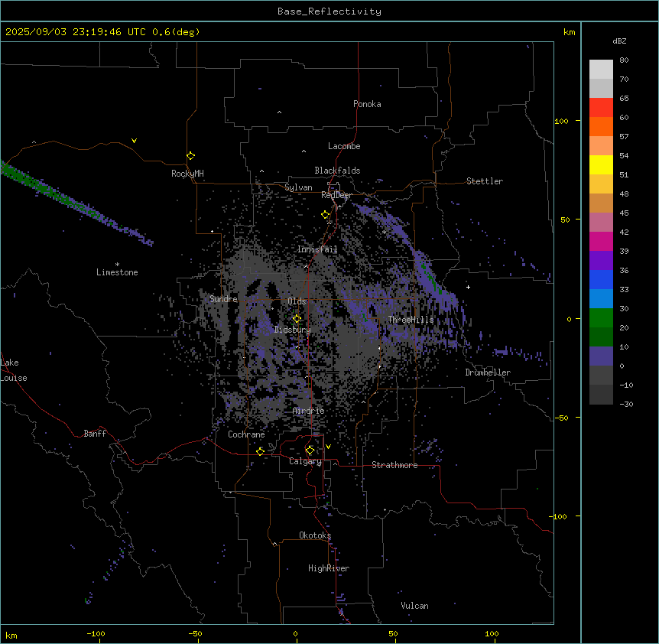Pick the bright yellow 54 dBZ swatch

click(x=601, y=164)
